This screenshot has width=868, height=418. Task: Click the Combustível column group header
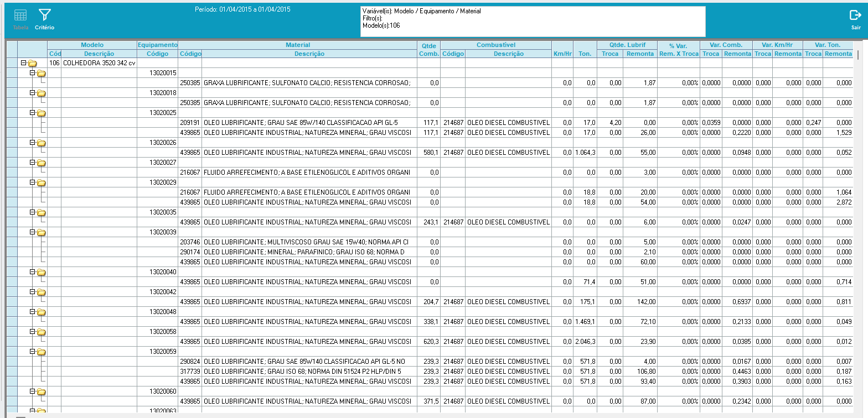[496, 45]
